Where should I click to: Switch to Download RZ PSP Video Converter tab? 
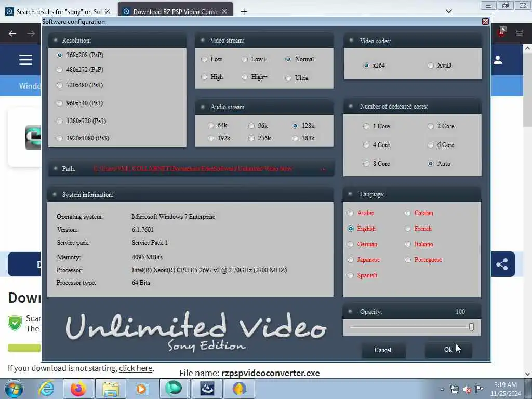176,12
